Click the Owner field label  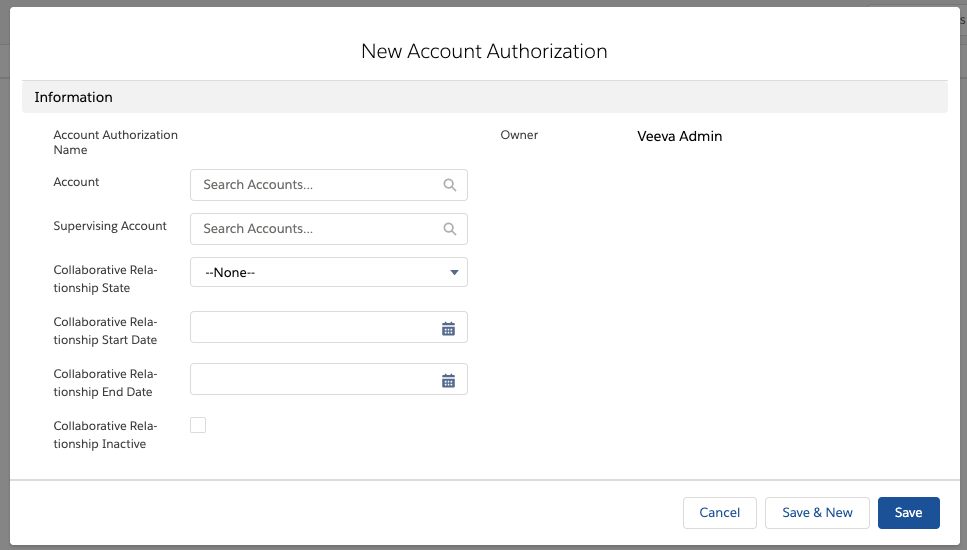click(519, 135)
